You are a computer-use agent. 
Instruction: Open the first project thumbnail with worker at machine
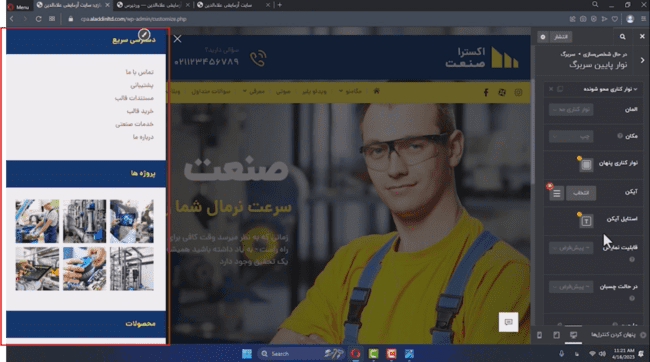click(37, 221)
